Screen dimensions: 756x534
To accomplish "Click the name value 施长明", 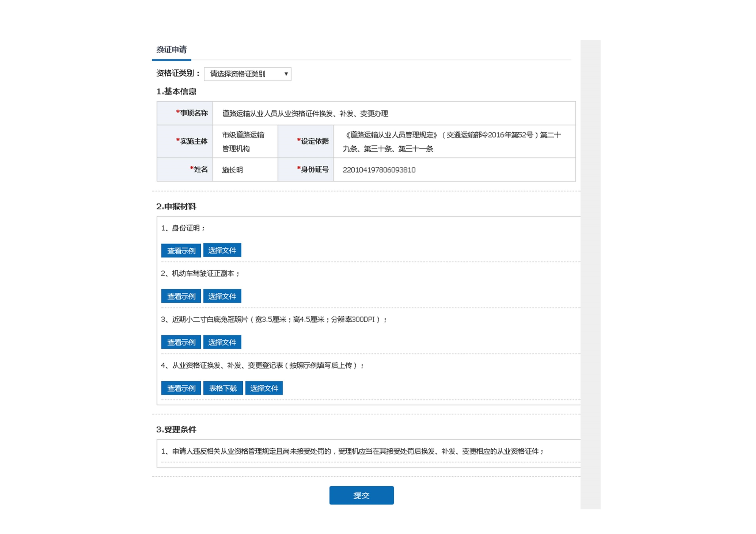I will coord(232,170).
